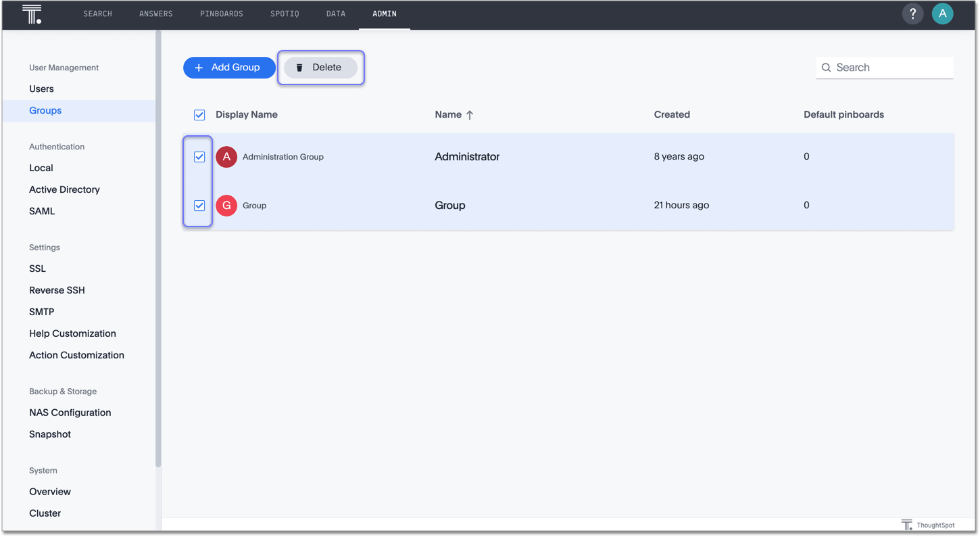
Task: Deselect the Group row checkbox
Action: (199, 206)
